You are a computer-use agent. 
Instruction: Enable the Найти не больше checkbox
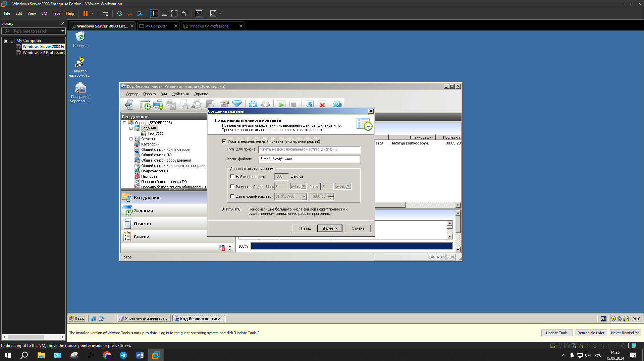[232, 177]
